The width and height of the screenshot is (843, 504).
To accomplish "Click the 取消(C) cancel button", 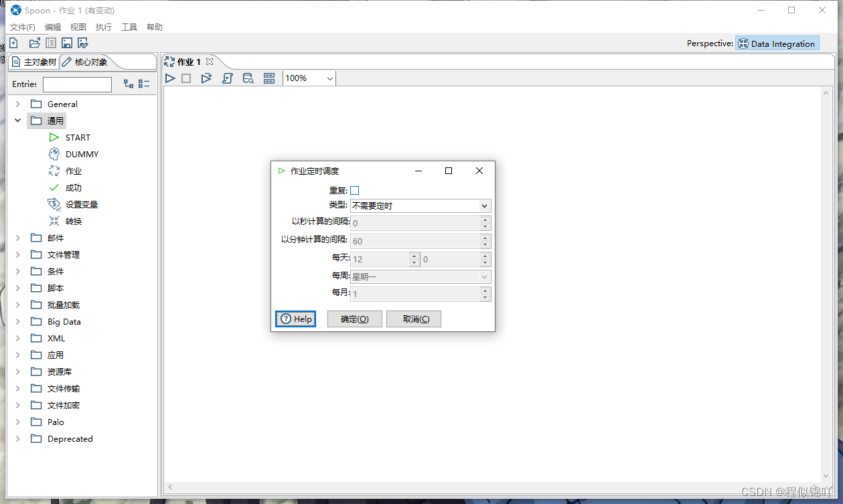I will click(414, 319).
